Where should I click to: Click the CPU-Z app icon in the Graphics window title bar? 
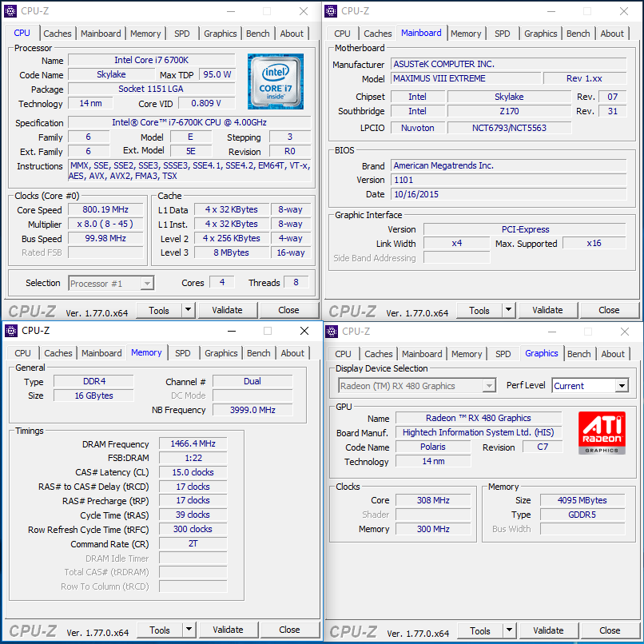click(332, 331)
